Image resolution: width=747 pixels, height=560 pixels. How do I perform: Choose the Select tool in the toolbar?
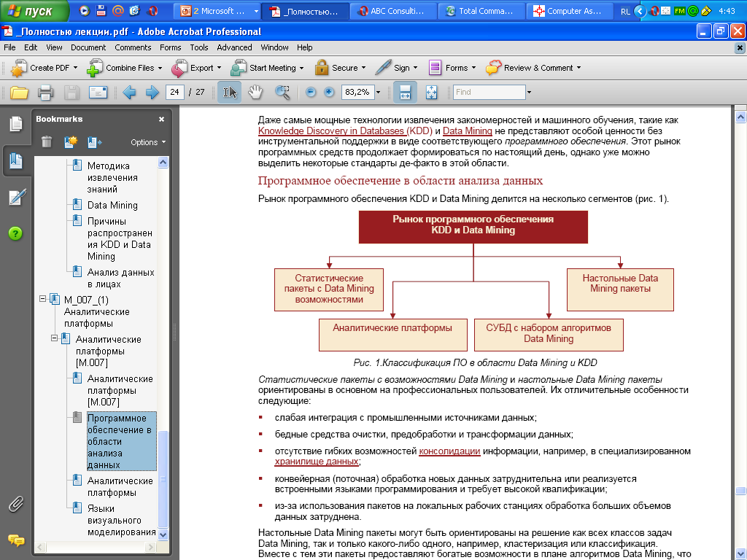pos(230,92)
